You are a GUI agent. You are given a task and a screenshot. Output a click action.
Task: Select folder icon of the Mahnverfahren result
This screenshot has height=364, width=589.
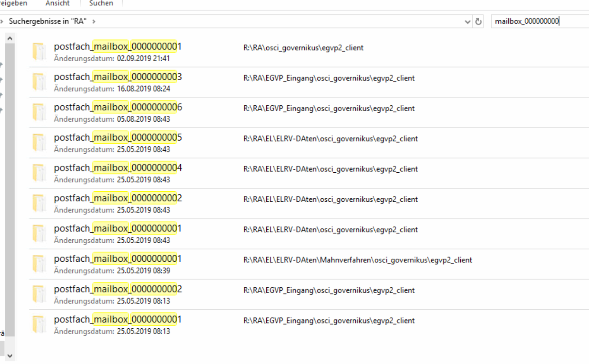click(39, 264)
